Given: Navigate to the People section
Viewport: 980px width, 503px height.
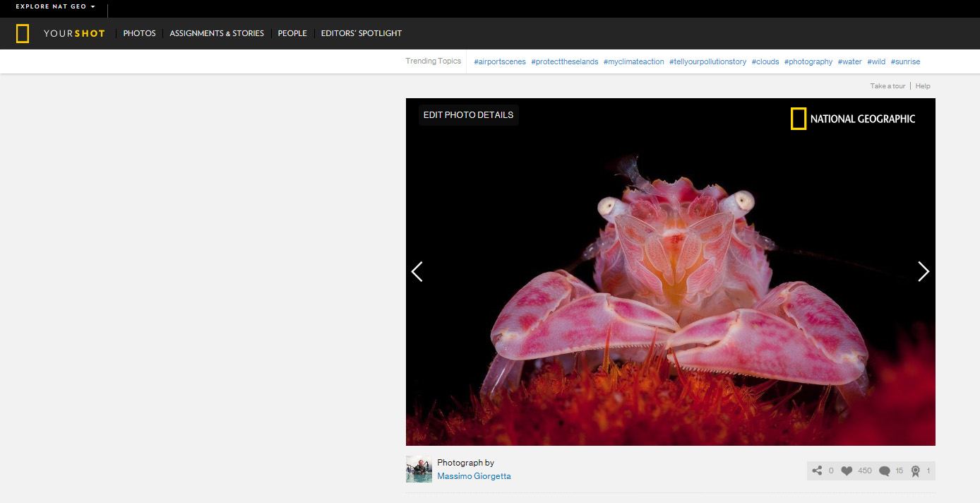Looking at the screenshot, I should (x=292, y=33).
